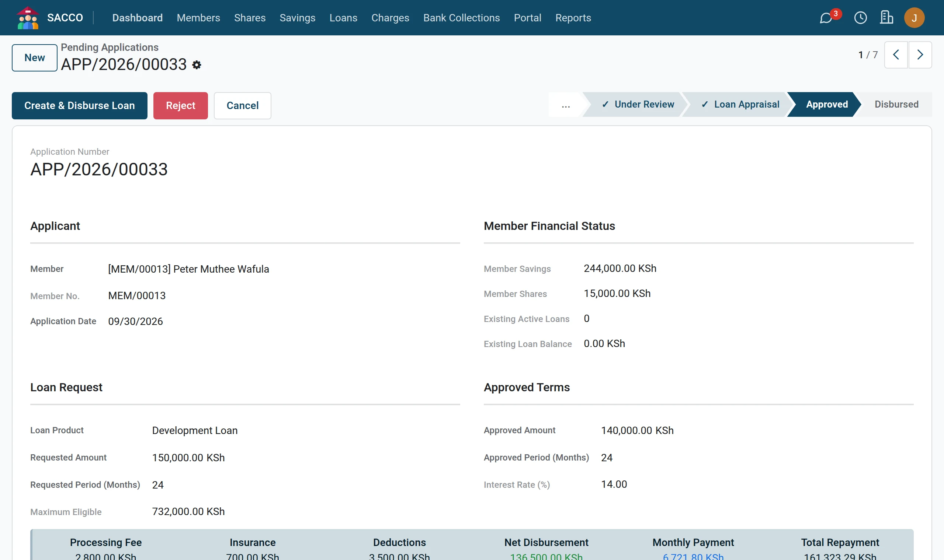Click the Approved Period value 24
The width and height of the screenshot is (944, 560).
[607, 458]
